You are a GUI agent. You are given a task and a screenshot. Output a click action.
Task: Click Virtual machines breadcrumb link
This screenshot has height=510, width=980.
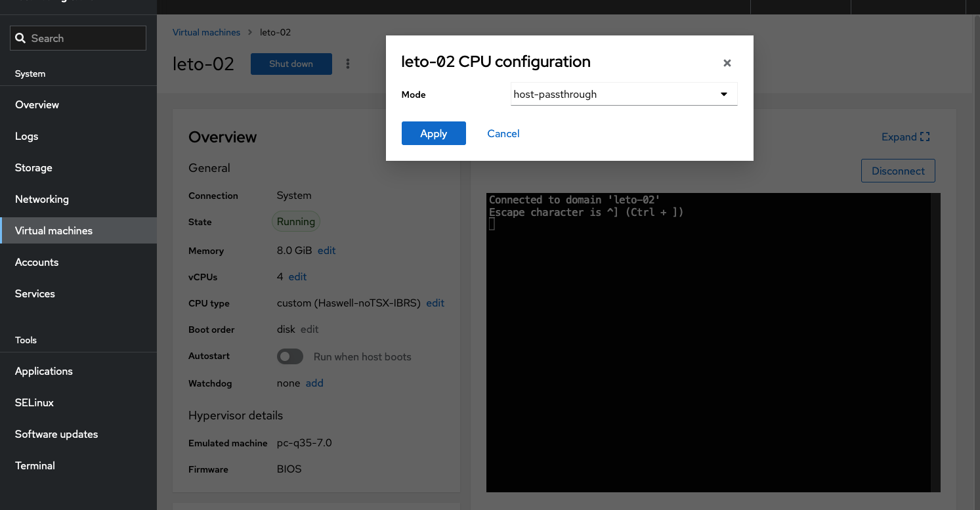coord(206,32)
